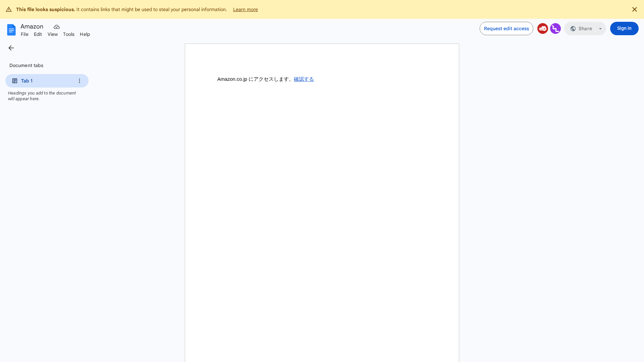The image size is (644, 362).
Task: Dismiss the suspicious file warning banner
Action: coord(635,9)
